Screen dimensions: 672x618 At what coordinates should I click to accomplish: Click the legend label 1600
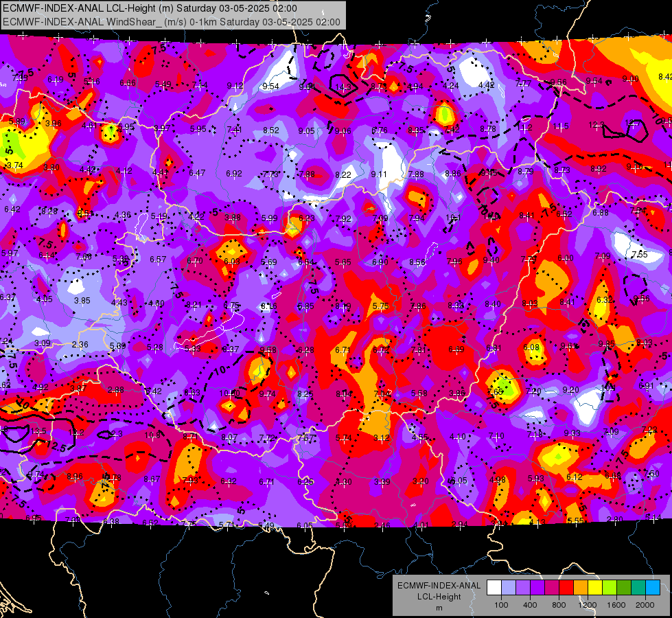[x=616, y=605]
